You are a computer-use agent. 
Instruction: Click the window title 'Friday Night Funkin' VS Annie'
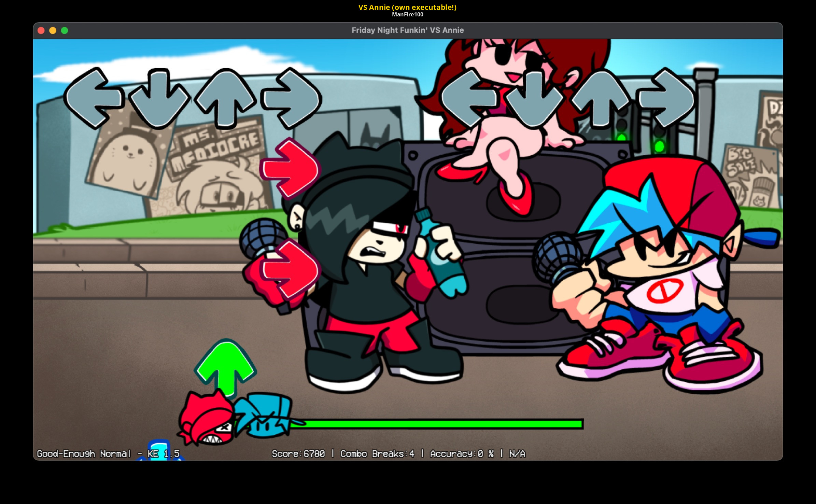pyautogui.click(x=408, y=30)
